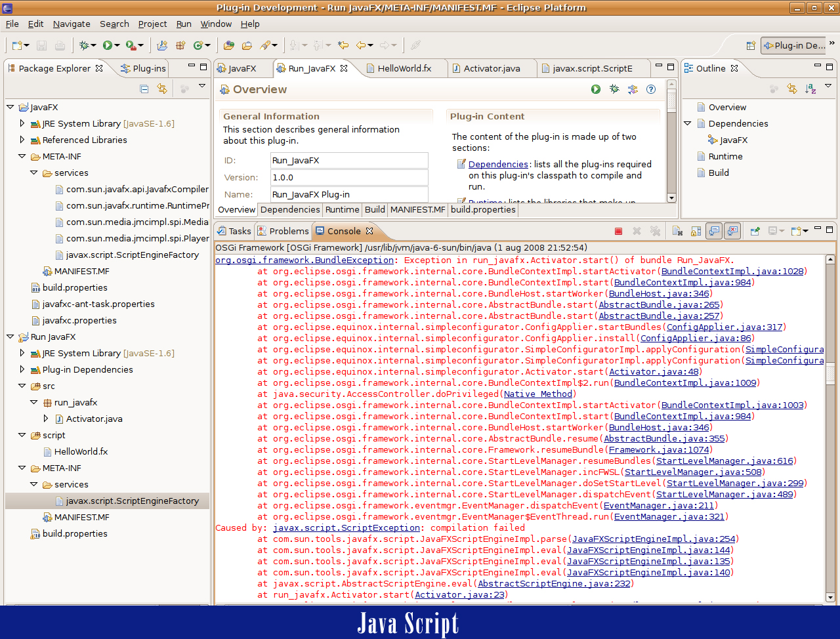Toggle show console when standard out changes
Screen dimensions: 840x639
(714, 231)
